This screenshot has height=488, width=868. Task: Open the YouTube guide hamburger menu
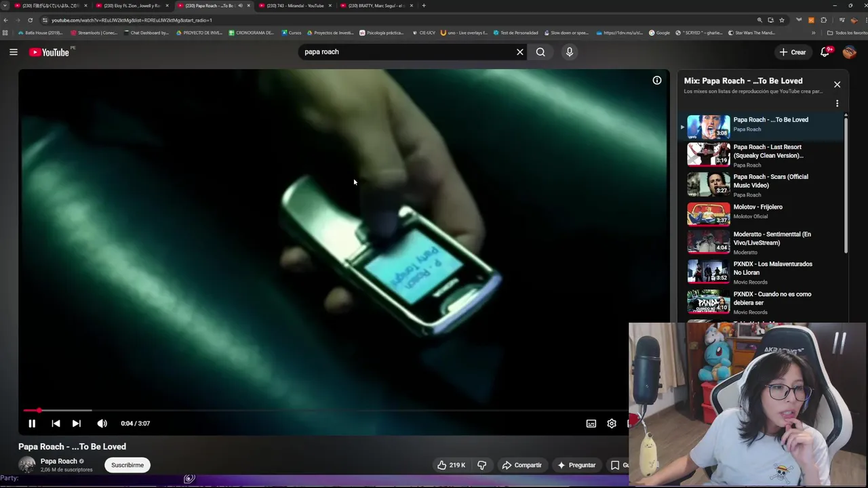click(x=14, y=52)
